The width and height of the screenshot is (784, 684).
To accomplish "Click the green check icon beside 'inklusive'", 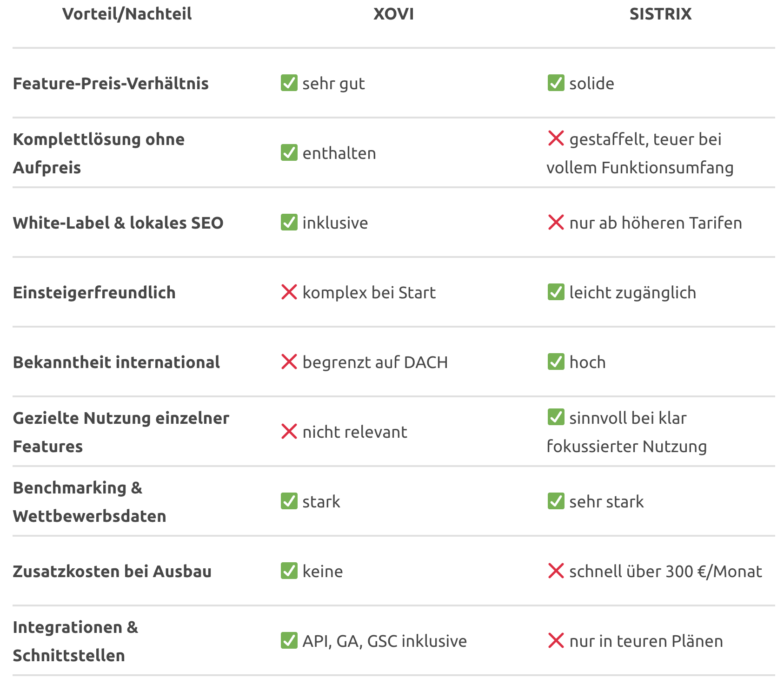I will tap(289, 222).
